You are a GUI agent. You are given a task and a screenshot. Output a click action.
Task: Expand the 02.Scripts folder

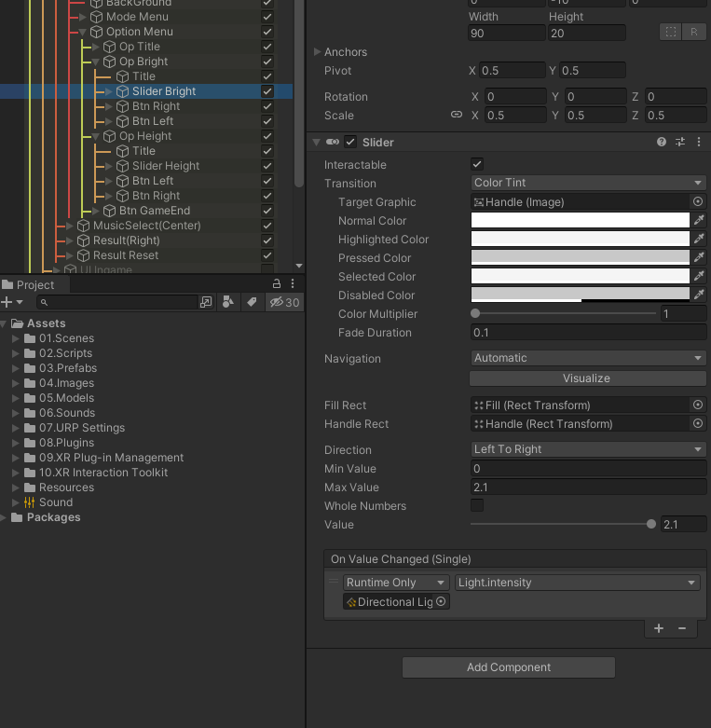coord(15,353)
